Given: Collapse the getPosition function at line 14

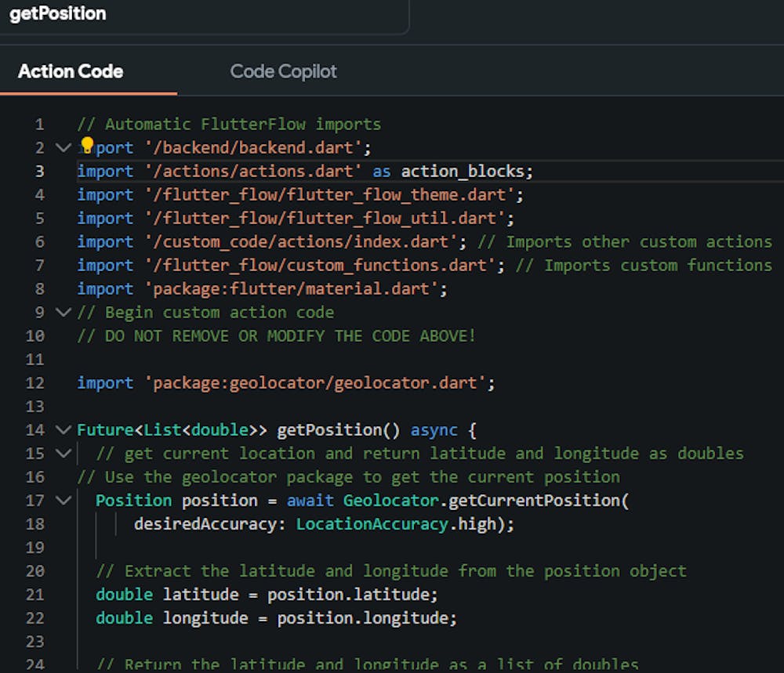Looking at the screenshot, I should coord(63,429).
